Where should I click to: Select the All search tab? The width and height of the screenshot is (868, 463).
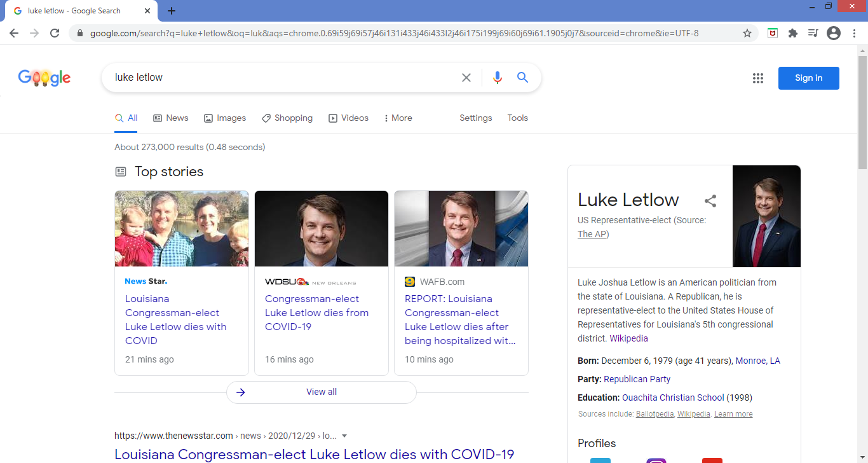point(126,118)
